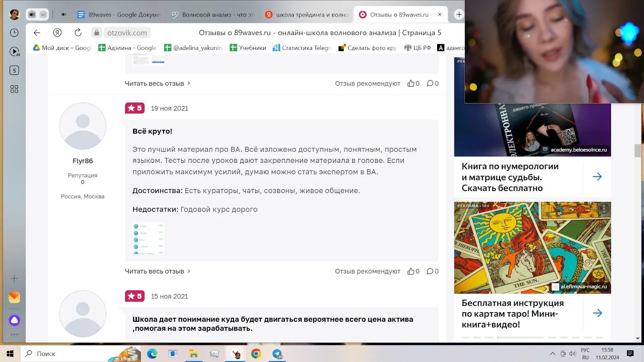Open review title Школа дает понимание
The image size is (644, 362).
273,324
